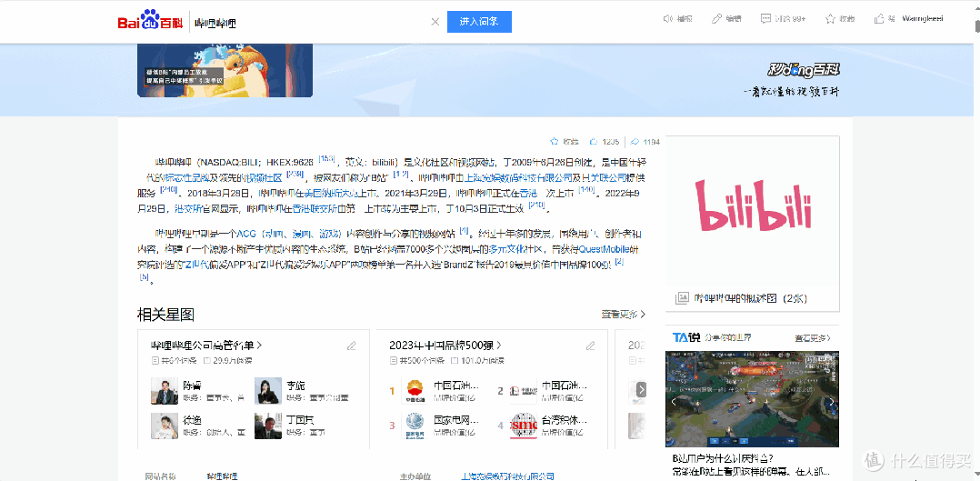The height and width of the screenshot is (481, 980).
Task: Open the Baidu Baike logo homepage
Action: pyautogui.click(x=150, y=21)
